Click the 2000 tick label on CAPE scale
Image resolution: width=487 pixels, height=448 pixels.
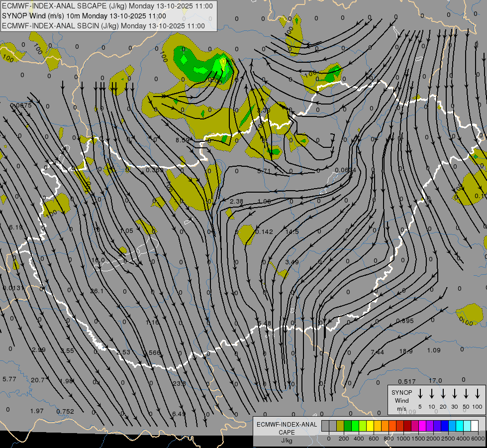click(433, 439)
